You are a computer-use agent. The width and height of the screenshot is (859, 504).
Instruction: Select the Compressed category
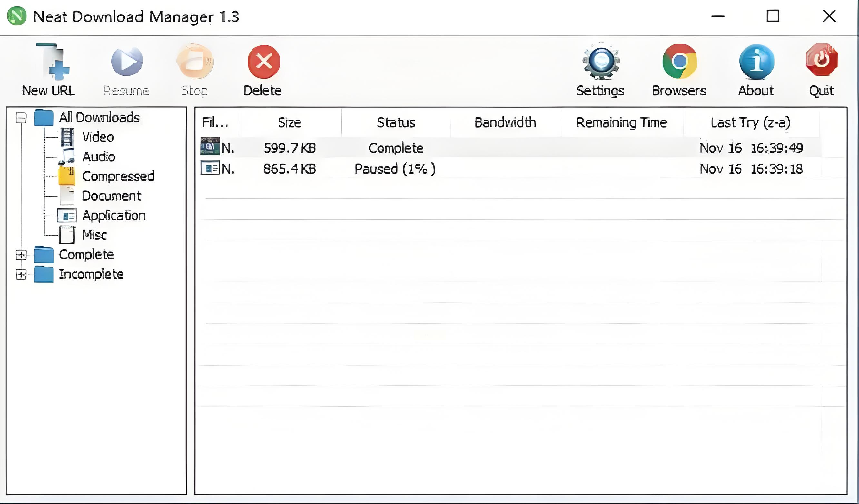118,177
